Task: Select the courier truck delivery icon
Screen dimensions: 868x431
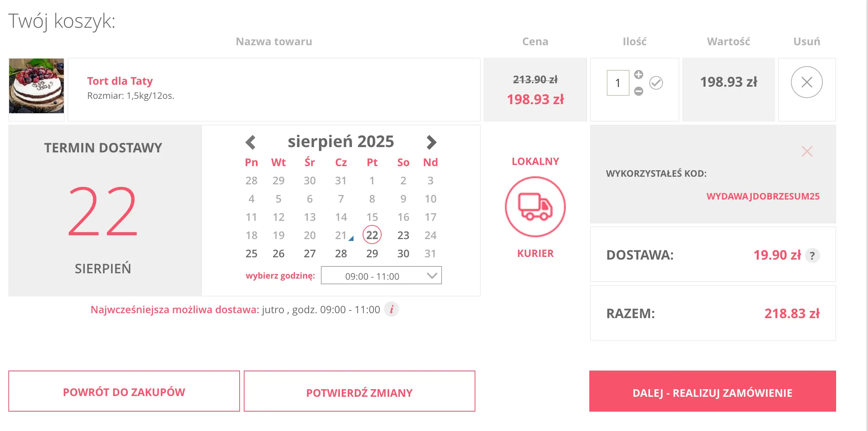Action: tap(535, 207)
